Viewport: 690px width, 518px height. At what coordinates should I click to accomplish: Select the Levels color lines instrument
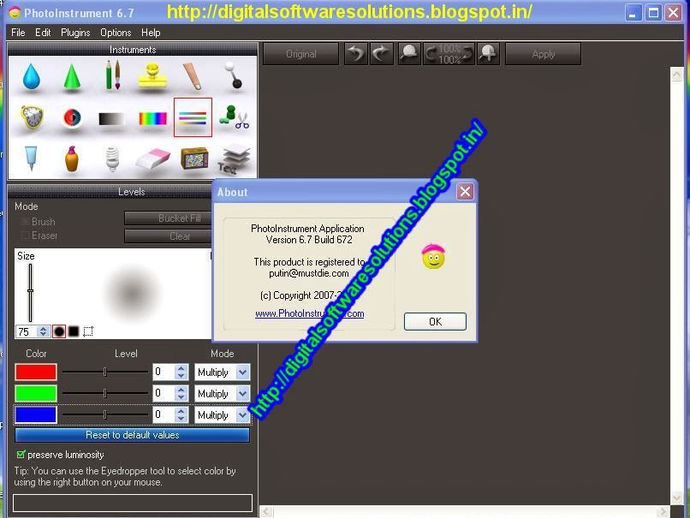coord(193,118)
